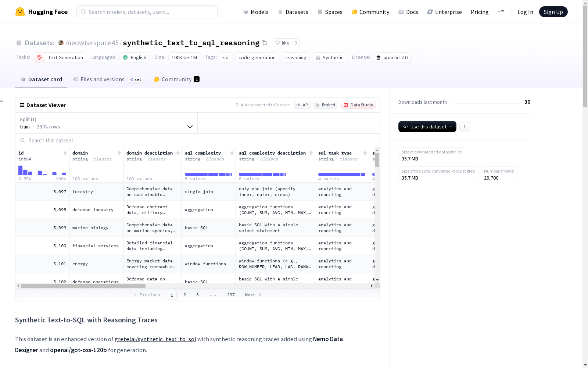This screenshot has width=588, height=368.
Task: Toggle the table of contents sidebar icon
Action: point(2,102)
